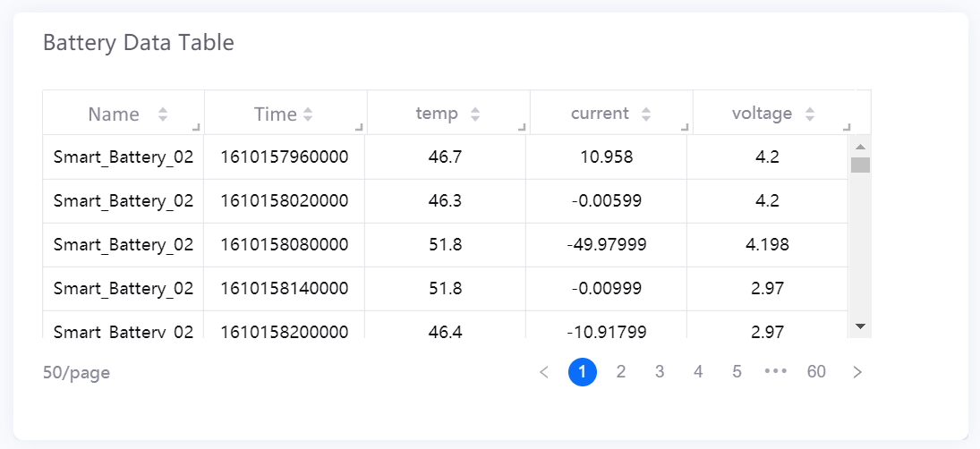Sort table by Name column icon
Screen dimensions: 980x449
162,114
